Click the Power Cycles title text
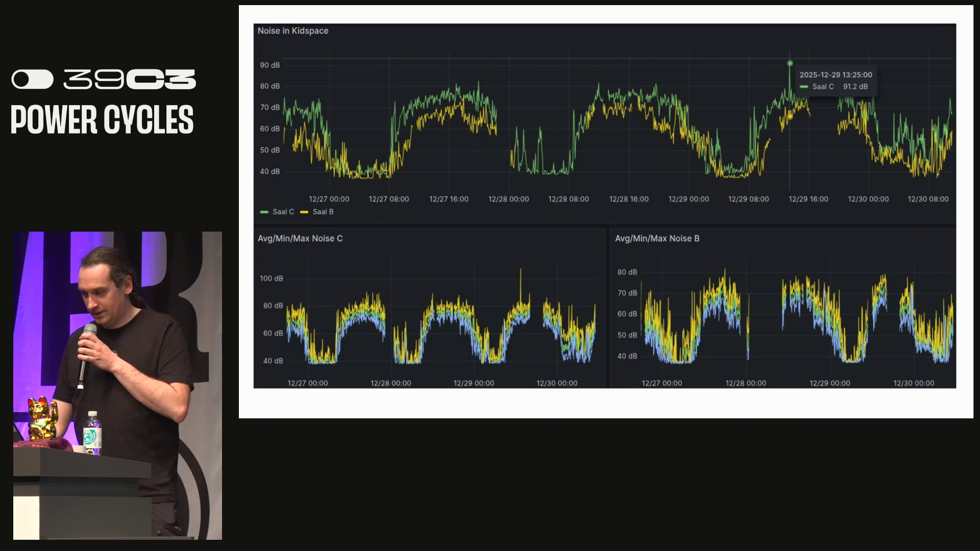The image size is (980, 551). pyautogui.click(x=102, y=120)
